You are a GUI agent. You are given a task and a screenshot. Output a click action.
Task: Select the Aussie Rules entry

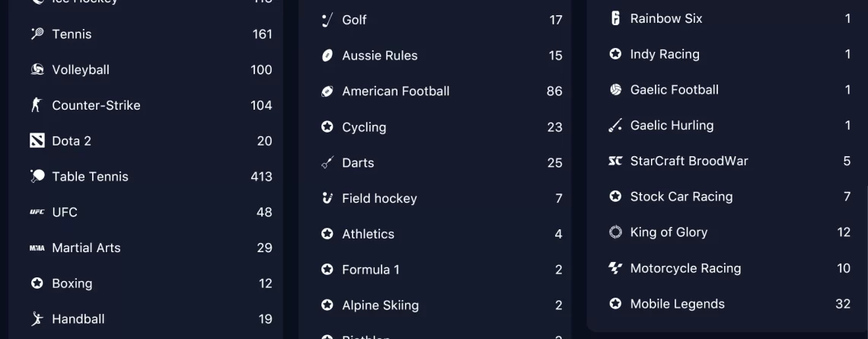pos(441,56)
